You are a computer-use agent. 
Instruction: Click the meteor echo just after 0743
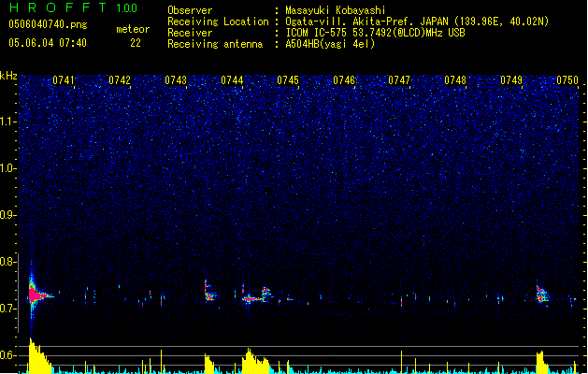pos(209,292)
